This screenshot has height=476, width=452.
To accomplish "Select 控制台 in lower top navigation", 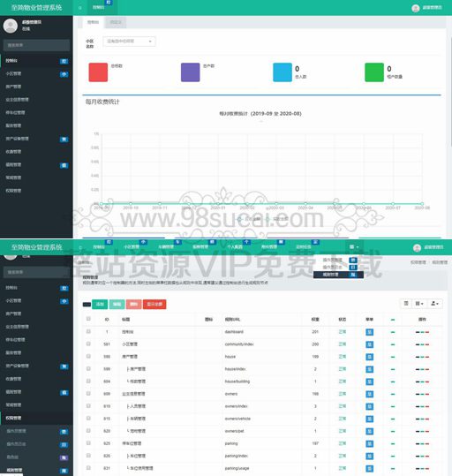I will click(x=99, y=247).
